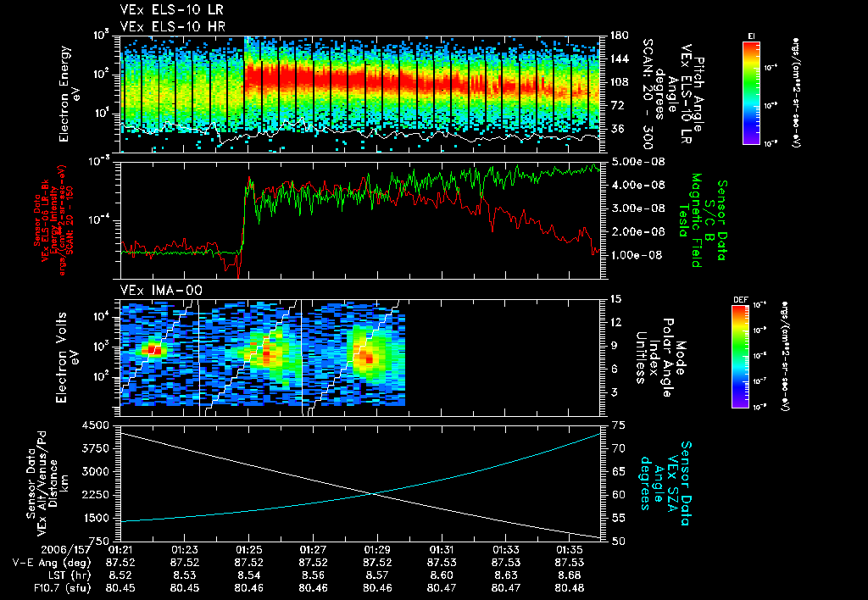
Task: Click the 'DEF' label above the color bar
Action: click(x=740, y=300)
